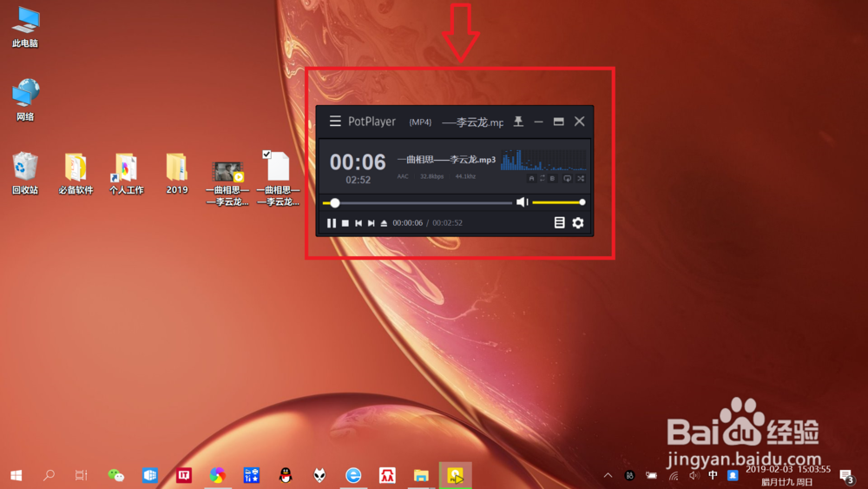Stop playback with the square stop button
The image size is (868, 489).
pyautogui.click(x=345, y=223)
